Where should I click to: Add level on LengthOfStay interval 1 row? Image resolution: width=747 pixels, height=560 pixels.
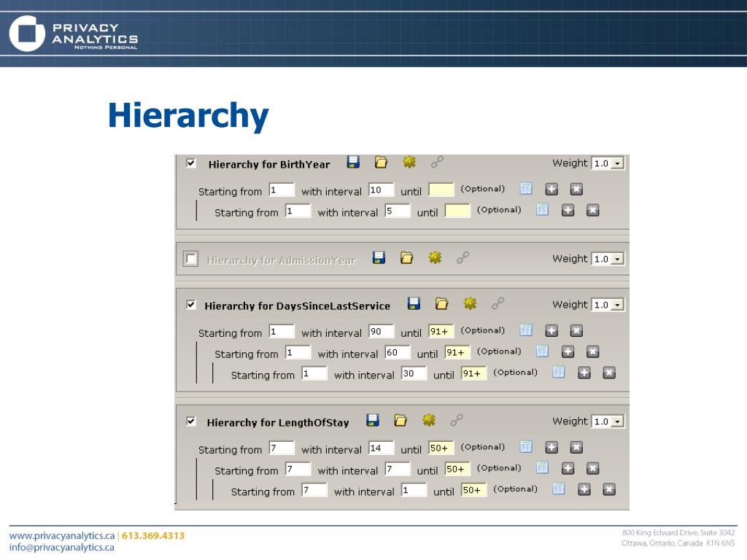[x=584, y=489]
